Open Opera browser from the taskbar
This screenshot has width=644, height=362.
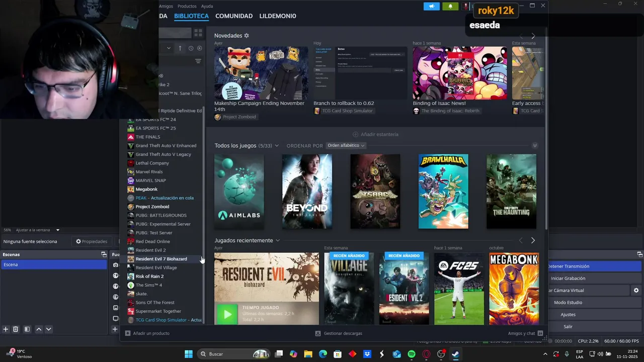click(x=427, y=354)
